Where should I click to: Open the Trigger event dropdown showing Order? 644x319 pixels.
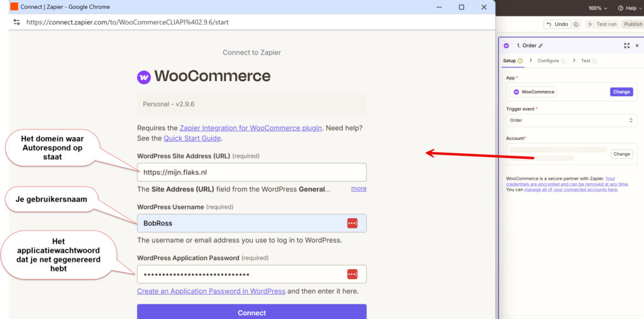coord(571,121)
